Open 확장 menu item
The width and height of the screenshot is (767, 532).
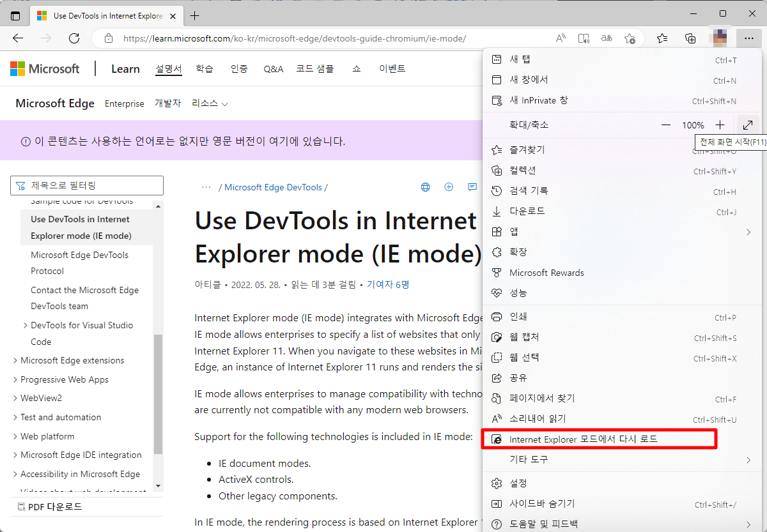click(x=623, y=252)
